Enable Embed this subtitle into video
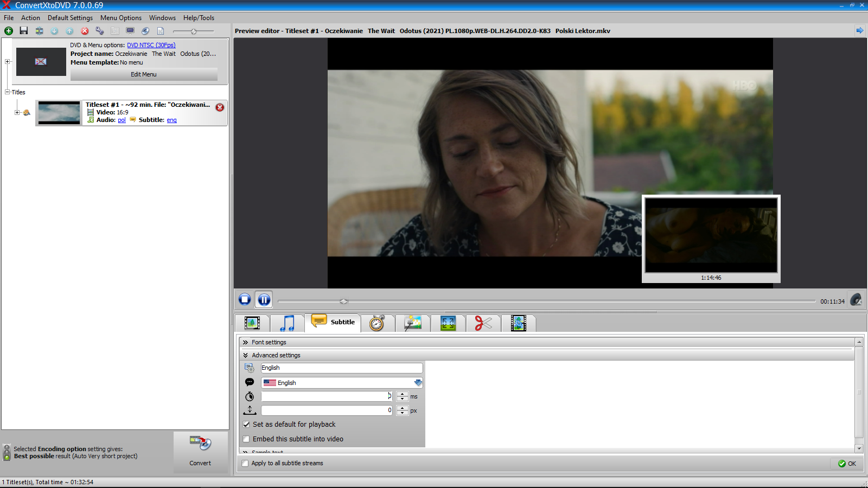 pyautogui.click(x=246, y=439)
